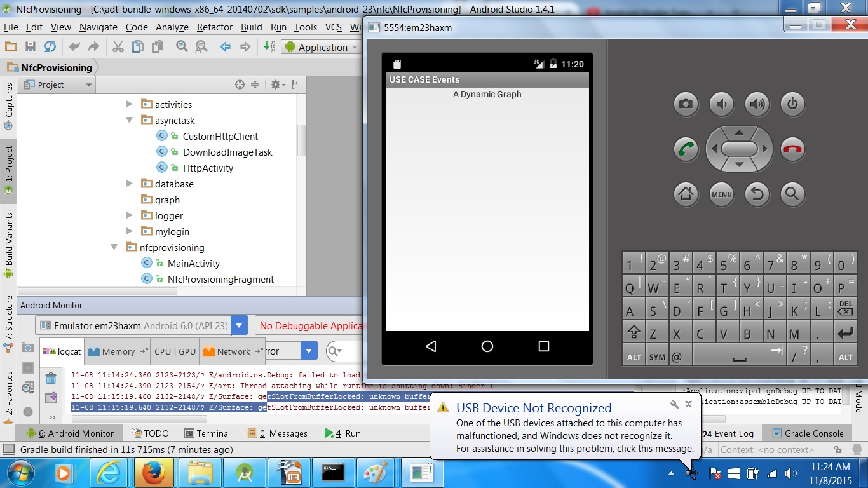
Task: Click the Back navigation arrow
Action: coord(225,47)
